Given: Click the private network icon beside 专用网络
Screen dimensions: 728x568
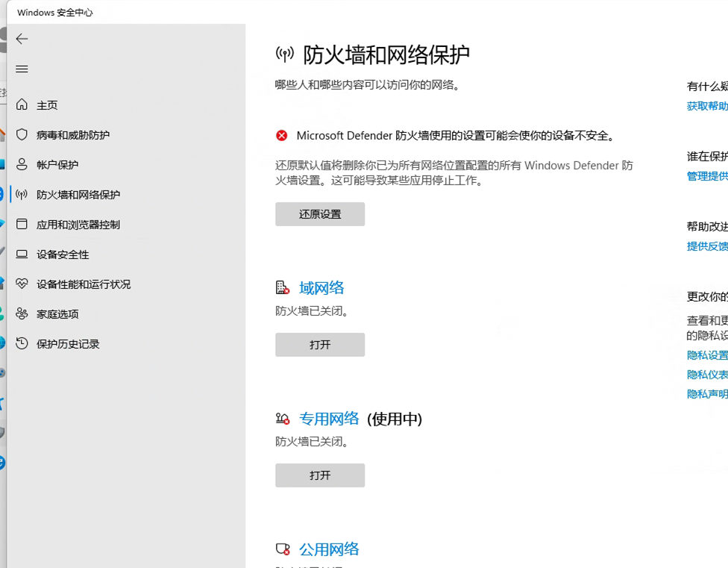Looking at the screenshot, I should (x=282, y=419).
